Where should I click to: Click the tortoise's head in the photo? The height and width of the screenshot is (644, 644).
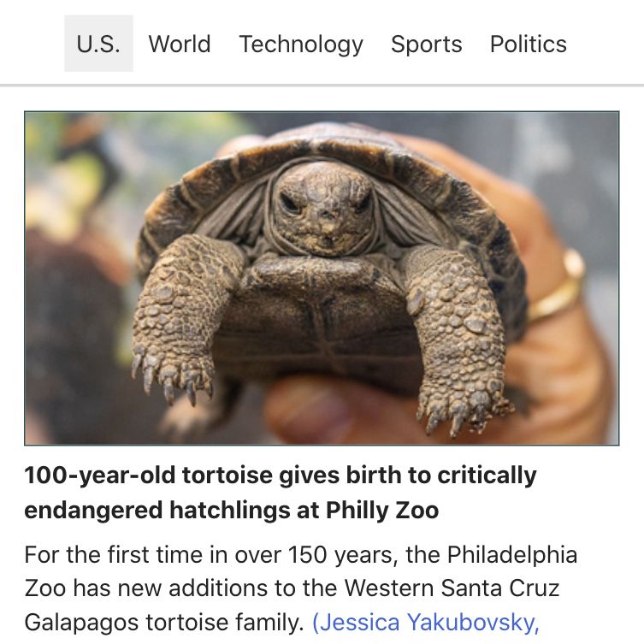[322, 208]
